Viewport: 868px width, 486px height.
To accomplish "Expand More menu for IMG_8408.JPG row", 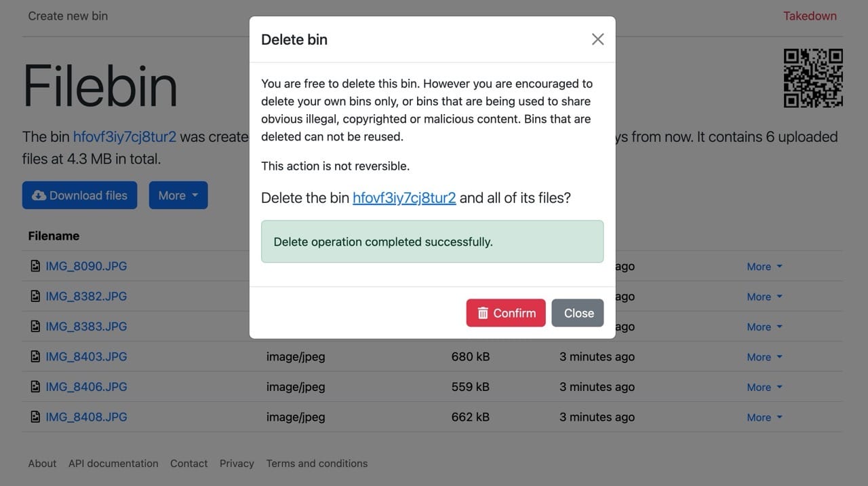I will tap(764, 417).
